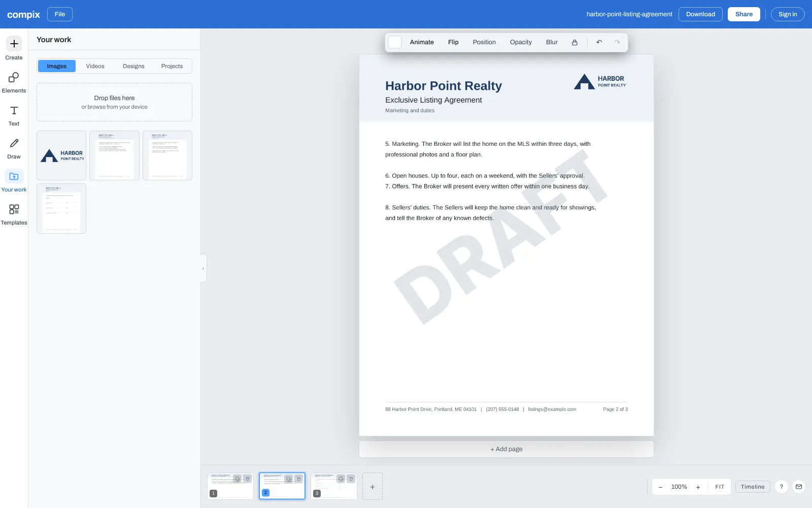Select the page 1 thumbnail in the strip

coord(230,486)
